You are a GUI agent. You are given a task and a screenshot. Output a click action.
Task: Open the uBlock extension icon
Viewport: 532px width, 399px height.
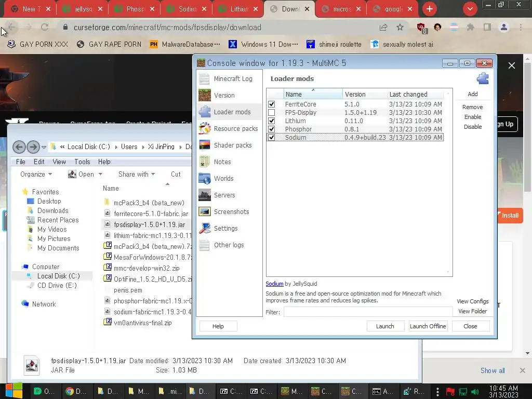coord(422,28)
